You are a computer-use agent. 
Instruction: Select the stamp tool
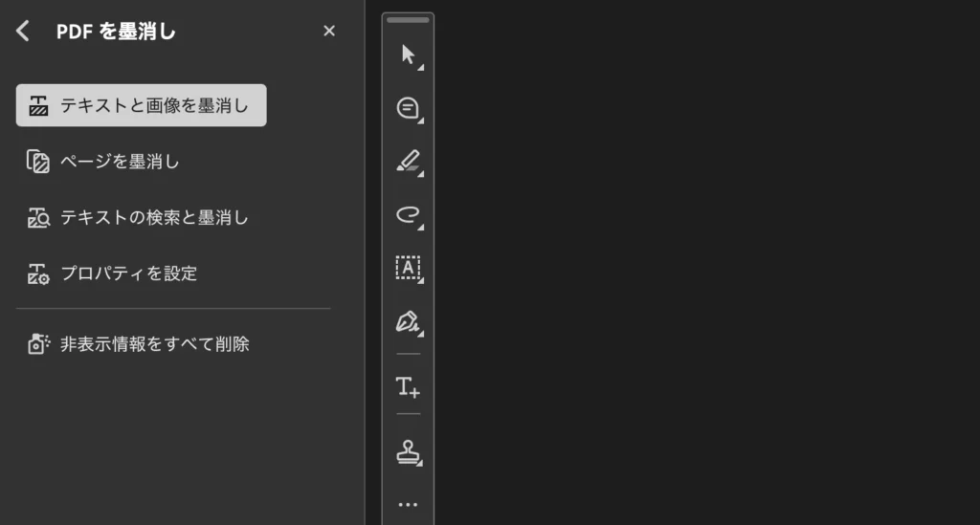tap(409, 452)
